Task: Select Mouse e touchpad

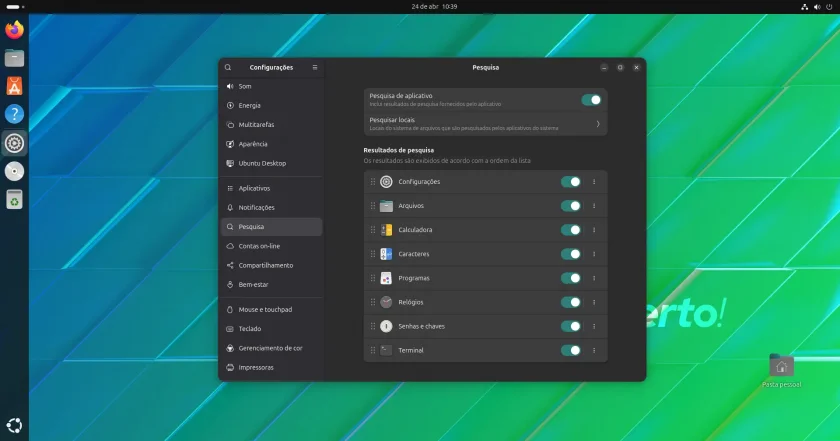Action: pyautogui.click(x=272, y=310)
